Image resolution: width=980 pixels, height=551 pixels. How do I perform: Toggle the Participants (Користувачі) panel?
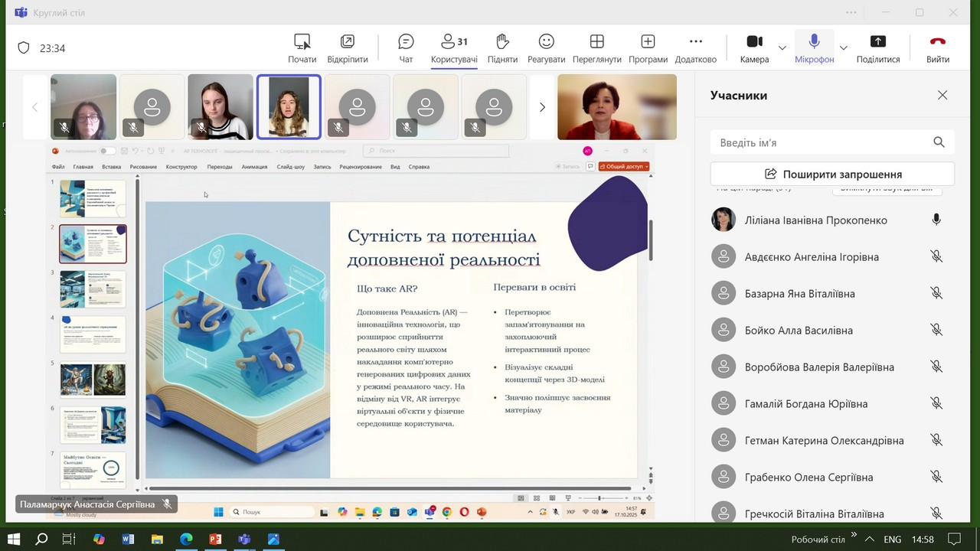454,48
